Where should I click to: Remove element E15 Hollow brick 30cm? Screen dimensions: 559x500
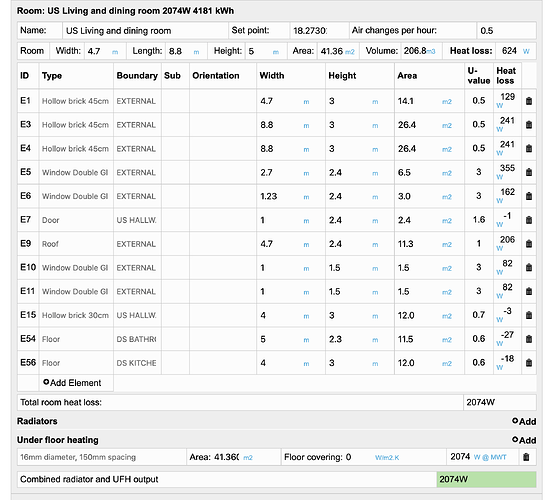point(529,315)
